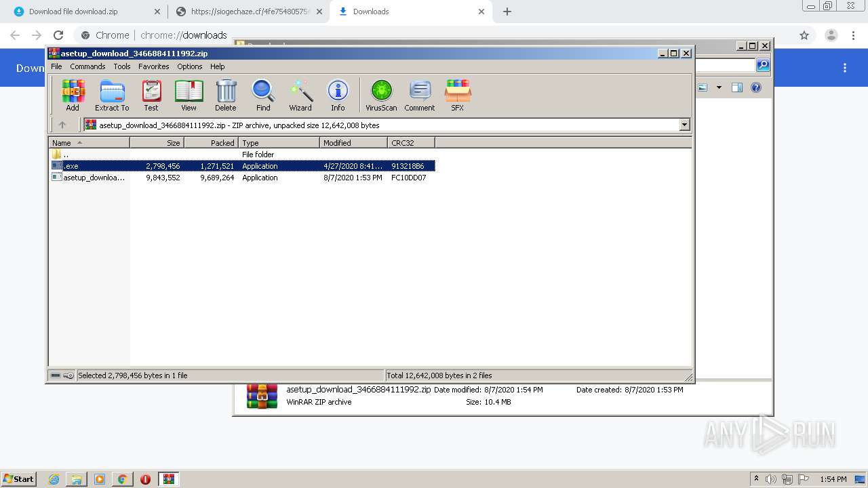Click the volume icon in system tray

pos(771,479)
